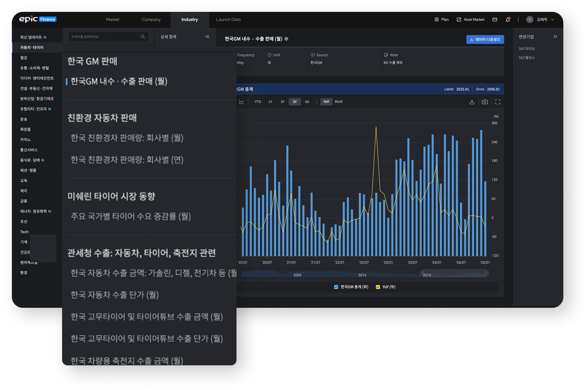Disable the YoY (우) series checkbox
This screenshot has width=588, height=390.
[378, 287]
